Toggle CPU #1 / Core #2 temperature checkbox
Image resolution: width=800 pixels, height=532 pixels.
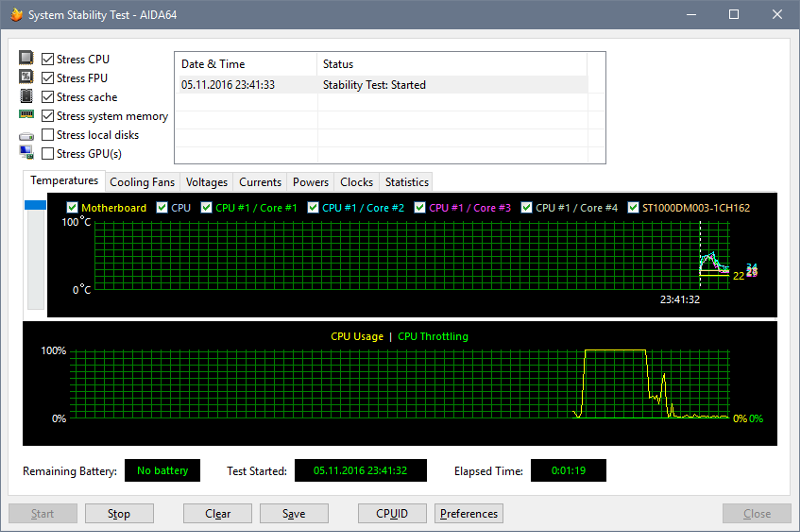coord(313,208)
